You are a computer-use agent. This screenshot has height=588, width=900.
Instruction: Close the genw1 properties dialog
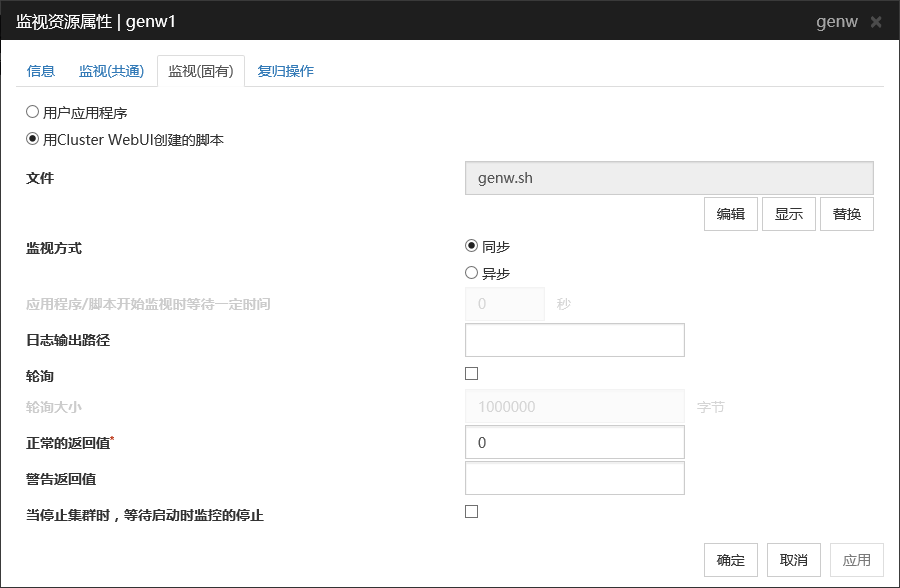pos(876,22)
